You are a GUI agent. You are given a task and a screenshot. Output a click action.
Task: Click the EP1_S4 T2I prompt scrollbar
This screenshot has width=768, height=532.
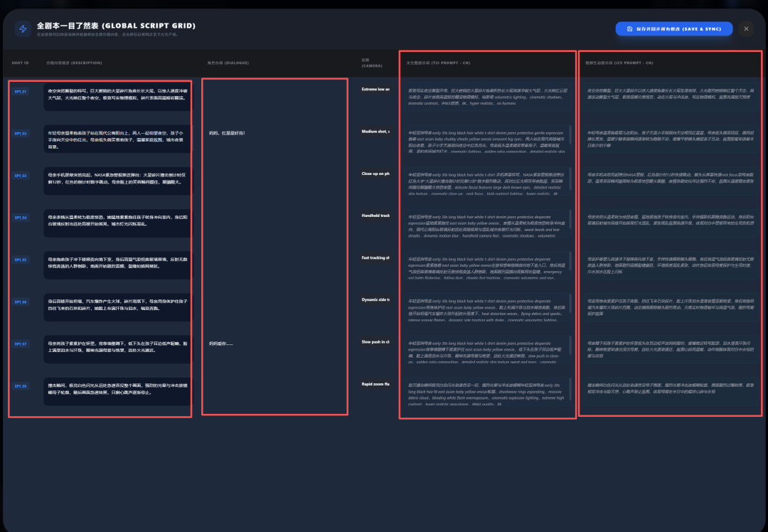click(x=570, y=219)
